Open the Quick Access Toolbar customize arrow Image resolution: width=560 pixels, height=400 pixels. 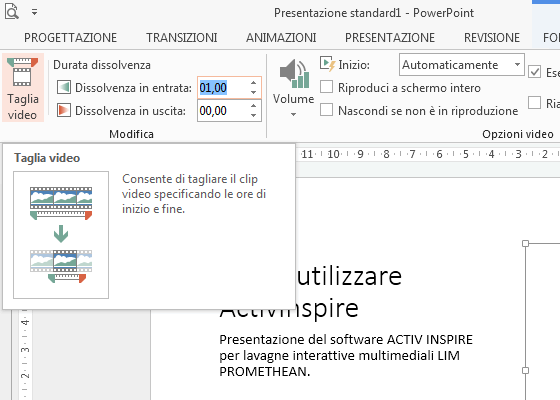[34, 12]
